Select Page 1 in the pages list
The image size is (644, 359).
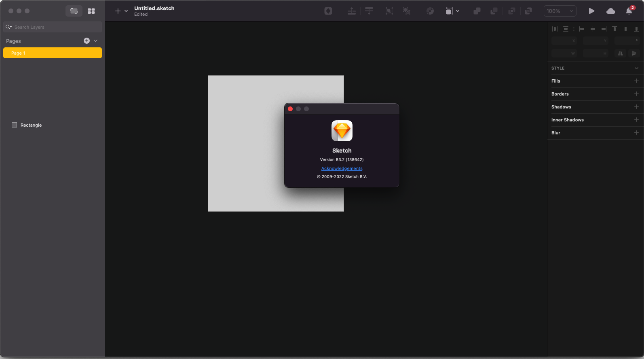[53, 53]
